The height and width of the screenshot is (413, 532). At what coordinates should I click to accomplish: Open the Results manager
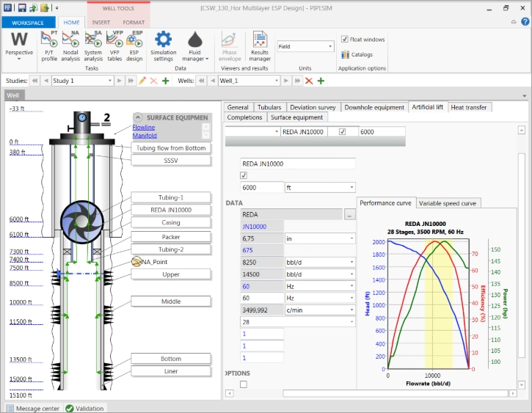[x=260, y=46]
